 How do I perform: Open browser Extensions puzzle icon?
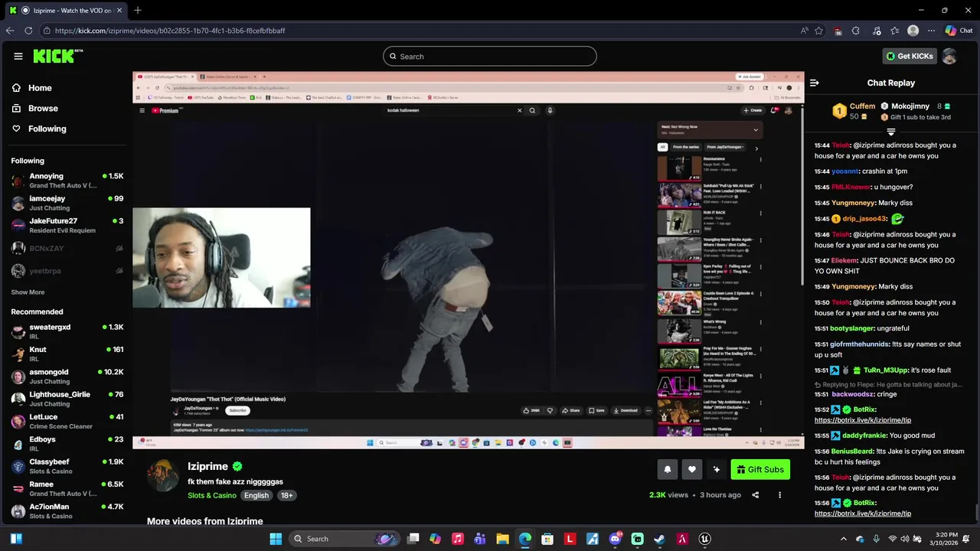tap(856, 31)
